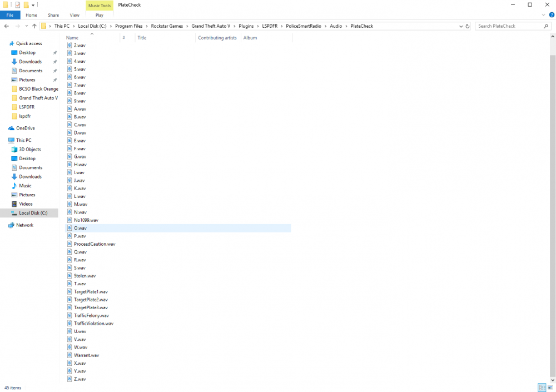Viewport: 556px width, 392px height.
Task: Click the search magnifier icon
Action: [546, 26]
